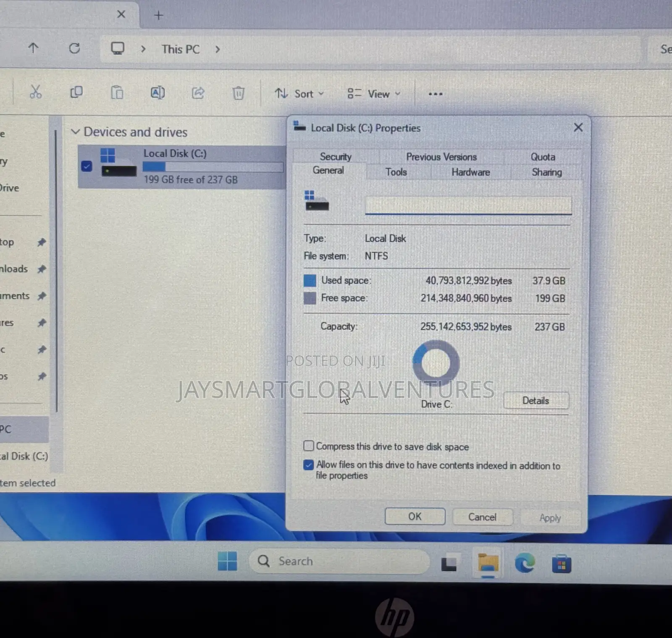
Task: Switch to the Tools tab
Action: [396, 172]
